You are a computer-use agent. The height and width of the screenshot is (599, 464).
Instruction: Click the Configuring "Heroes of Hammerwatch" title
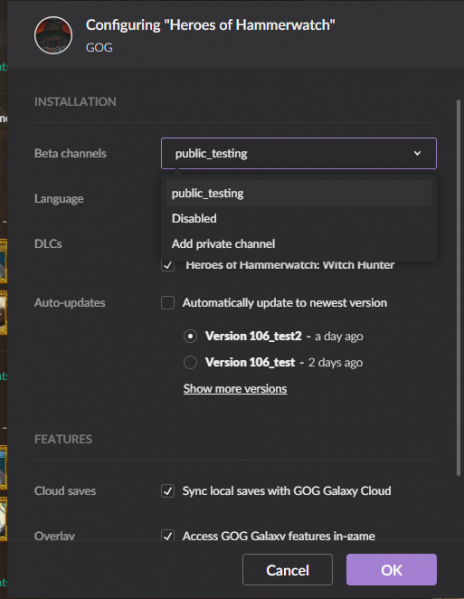pyautogui.click(x=210, y=25)
